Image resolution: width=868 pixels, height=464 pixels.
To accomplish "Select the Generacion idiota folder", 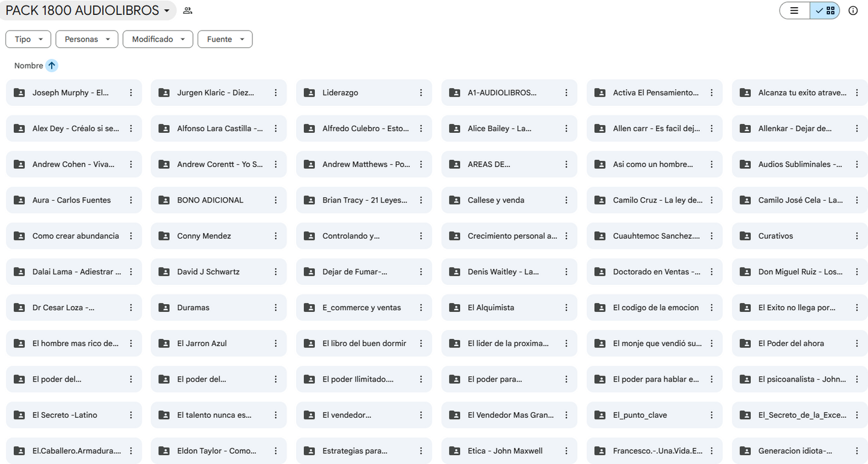I will click(800, 451).
